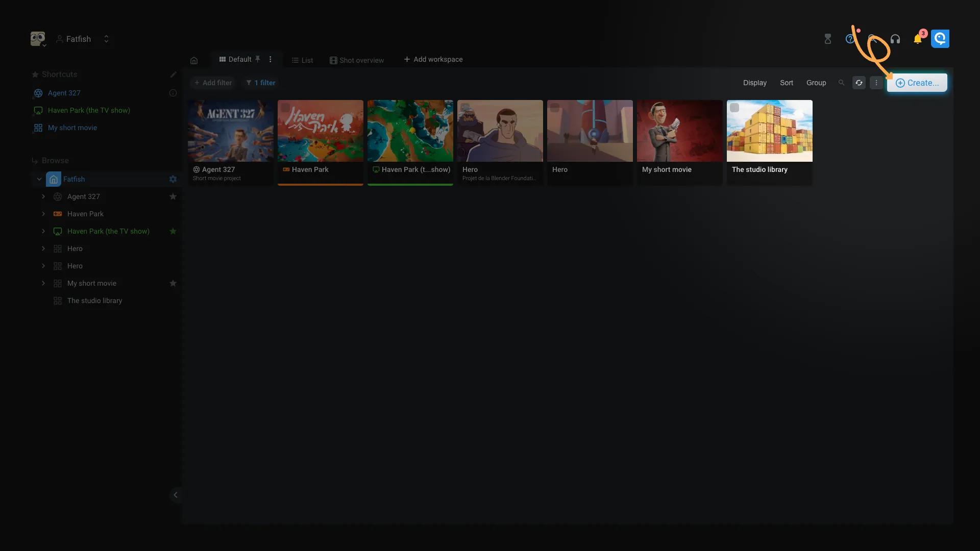Open Fatfish settings gear in Browse tree
This screenshot has width=980, height=551.
coord(173,179)
